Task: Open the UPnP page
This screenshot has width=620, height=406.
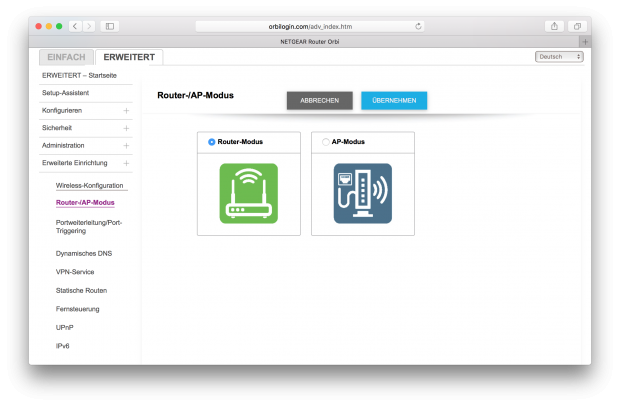Action: [x=64, y=327]
